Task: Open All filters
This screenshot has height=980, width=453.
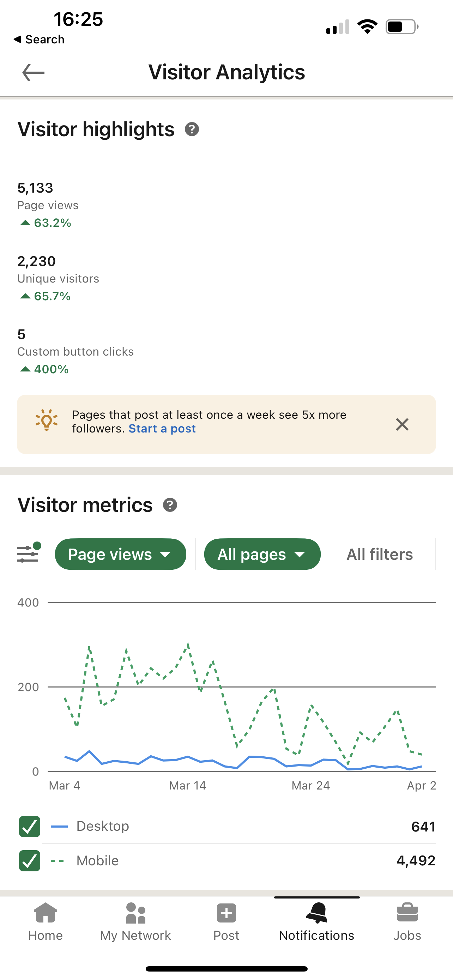Action: tap(379, 554)
